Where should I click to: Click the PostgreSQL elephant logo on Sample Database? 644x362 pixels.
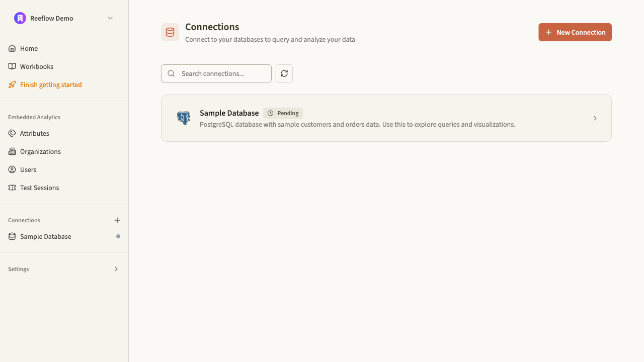pyautogui.click(x=184, y=118)
